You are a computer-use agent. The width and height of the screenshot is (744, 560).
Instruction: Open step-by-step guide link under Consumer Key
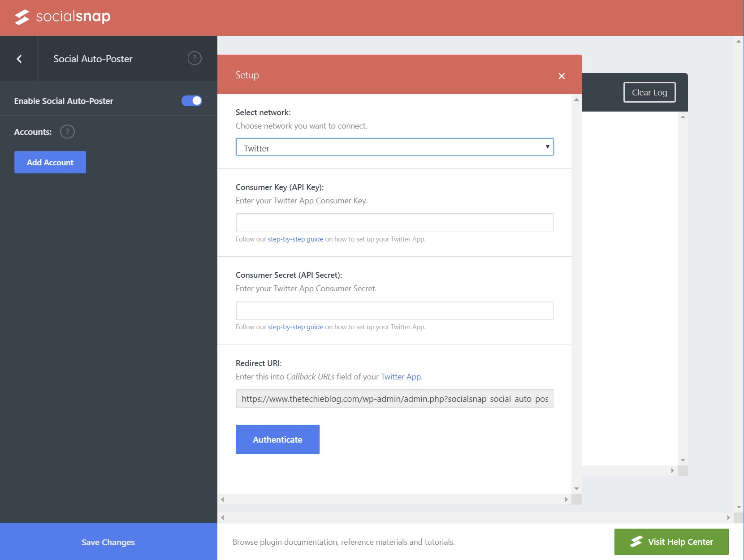[x=295, y=239]
